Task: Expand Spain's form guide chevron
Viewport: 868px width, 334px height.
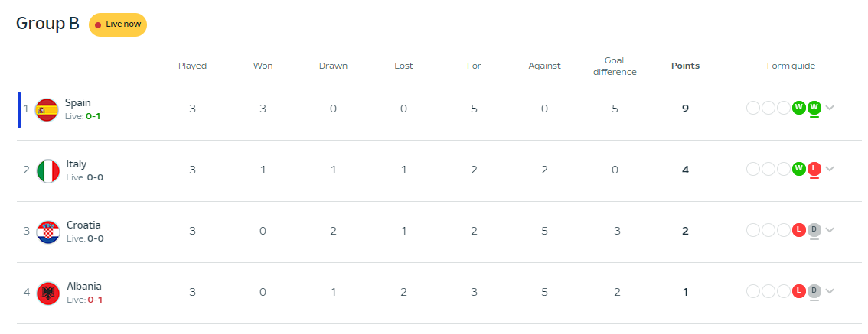Action: 829,108
